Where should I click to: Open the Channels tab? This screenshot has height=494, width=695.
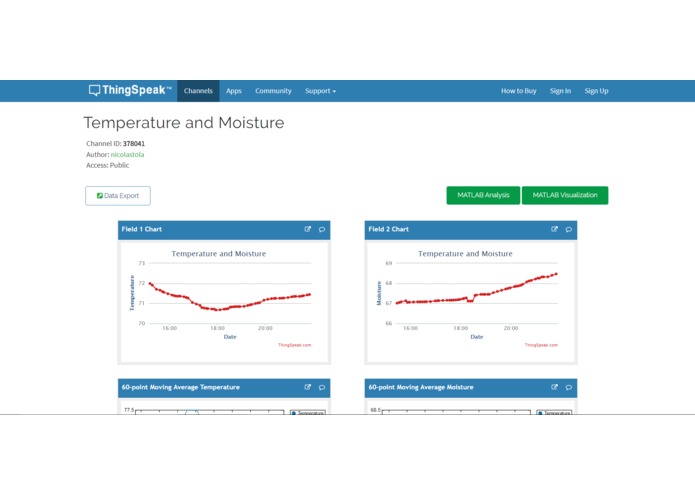pos(198,91)
